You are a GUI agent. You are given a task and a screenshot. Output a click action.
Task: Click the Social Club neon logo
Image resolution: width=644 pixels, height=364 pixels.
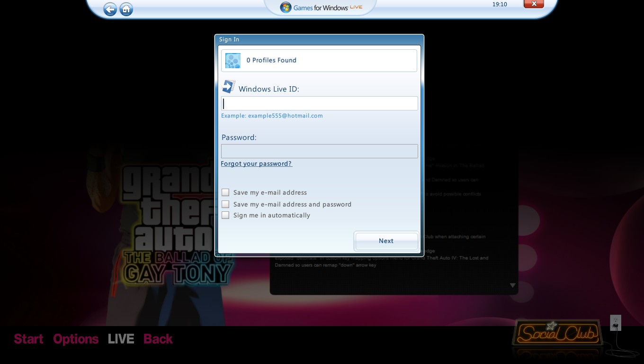(557, 333)
